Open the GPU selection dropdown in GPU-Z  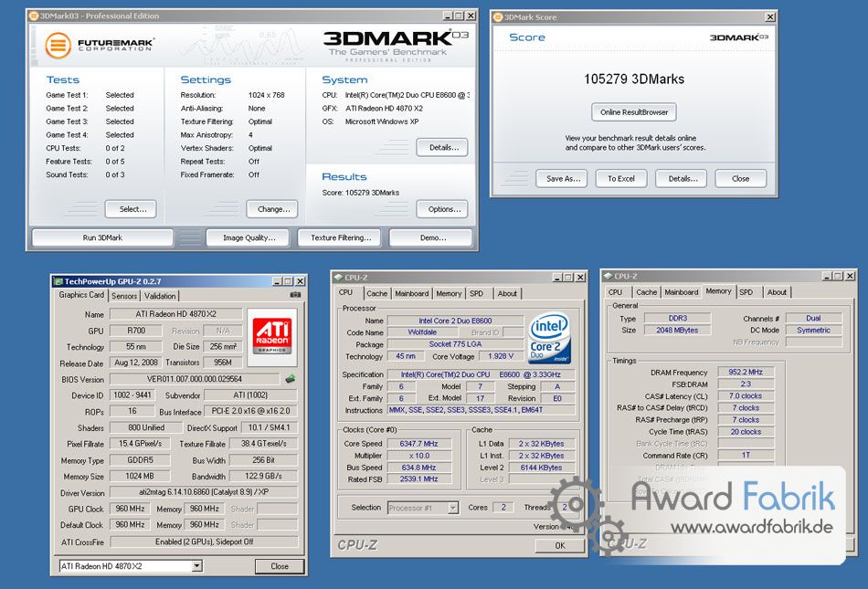[x=197, y=566]
